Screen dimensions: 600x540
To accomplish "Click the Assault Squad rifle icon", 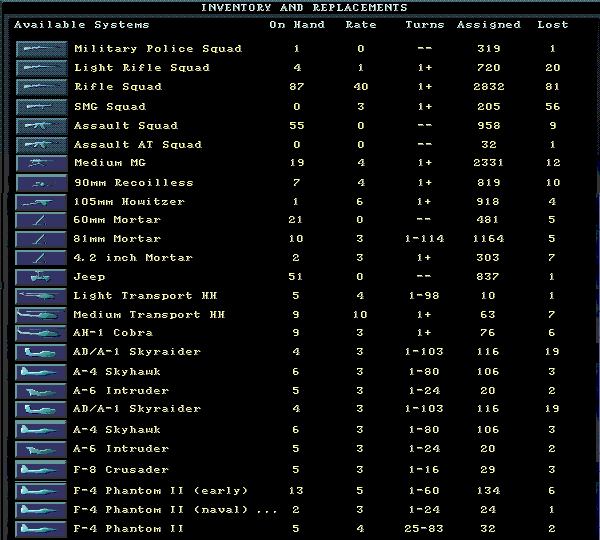I will [x=41, y=126].
